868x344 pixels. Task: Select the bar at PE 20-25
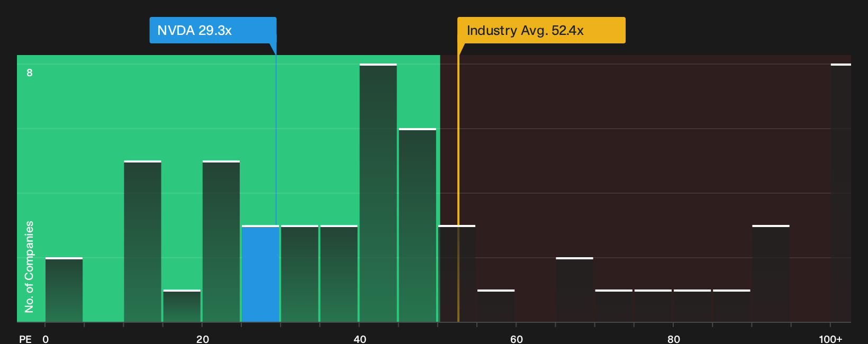click(x=221, y=241)
